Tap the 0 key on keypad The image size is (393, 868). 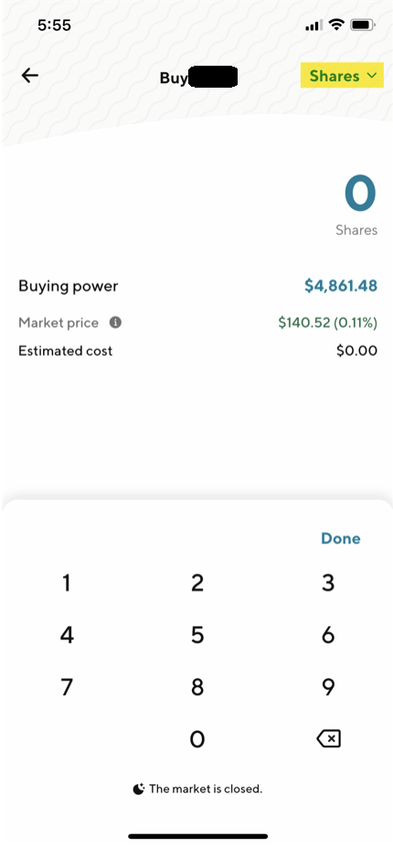pyautogui.click(x=197, y=739)
